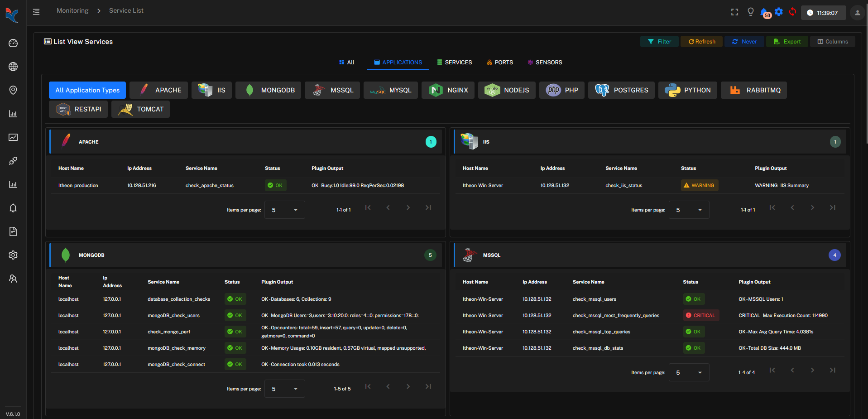Click the Export button
The height and width of the screenshot is (419, 868).
pos(787,42)
